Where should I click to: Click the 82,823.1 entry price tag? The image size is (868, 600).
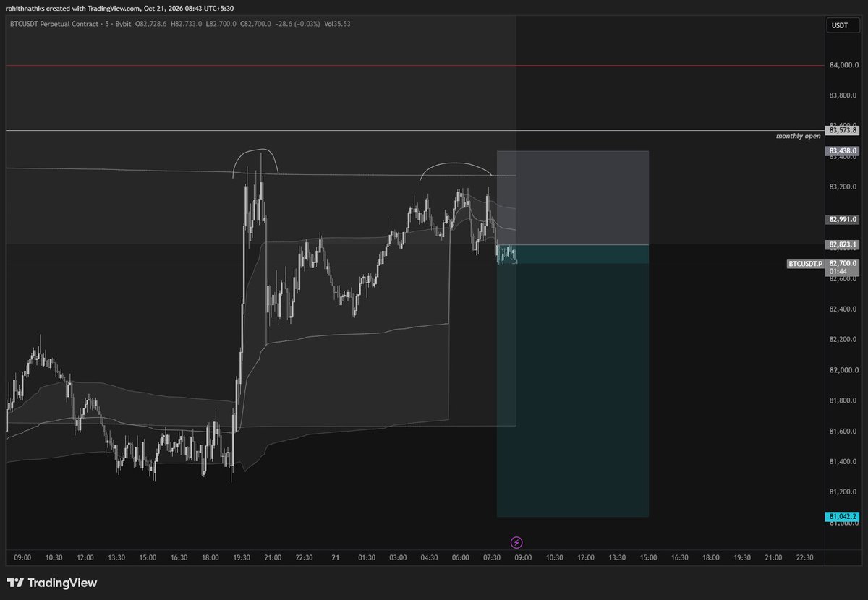843,244
